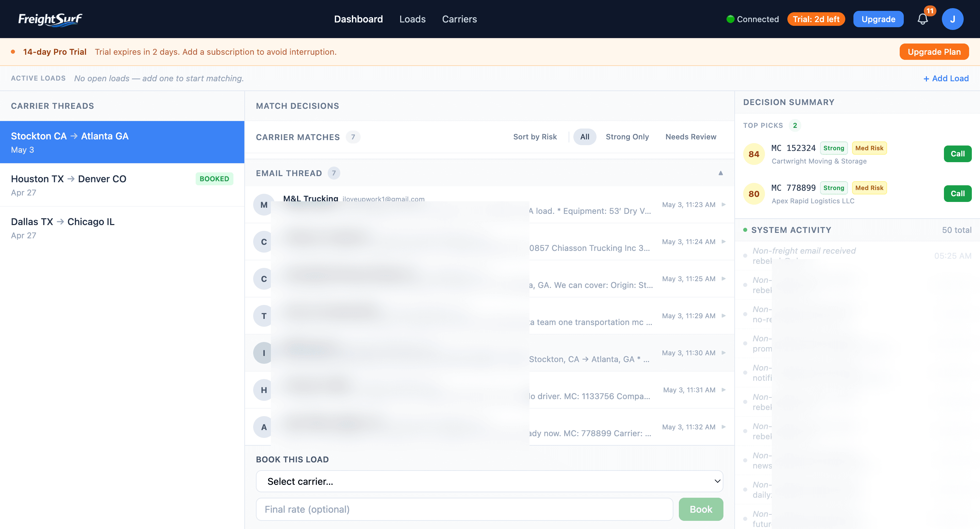This screenshot has height=529, width=980.
Task: Click the Upgrade button in the header
Action: coord(878,19)
